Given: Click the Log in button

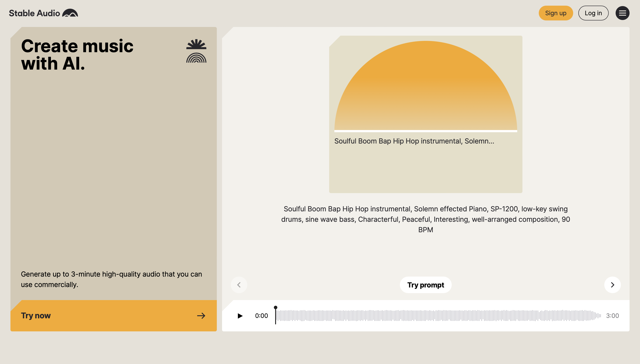Looking at the screenshot, I should tap(593, 13).
